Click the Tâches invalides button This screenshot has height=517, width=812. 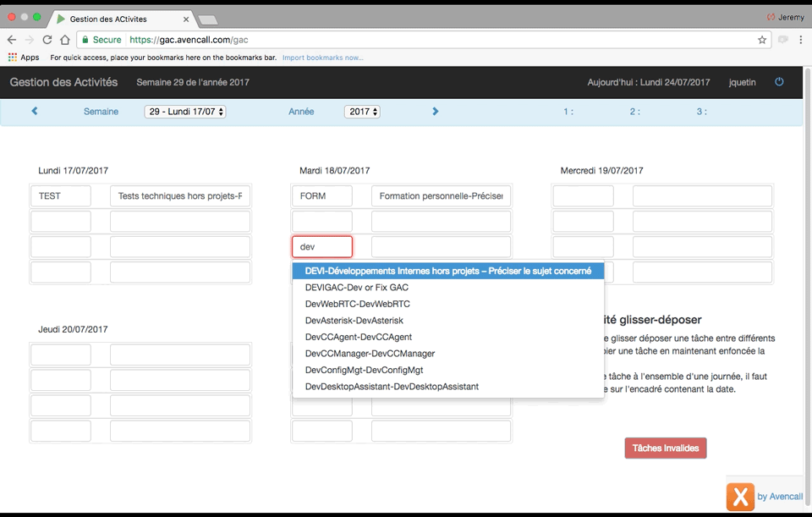tap(665, 448)
